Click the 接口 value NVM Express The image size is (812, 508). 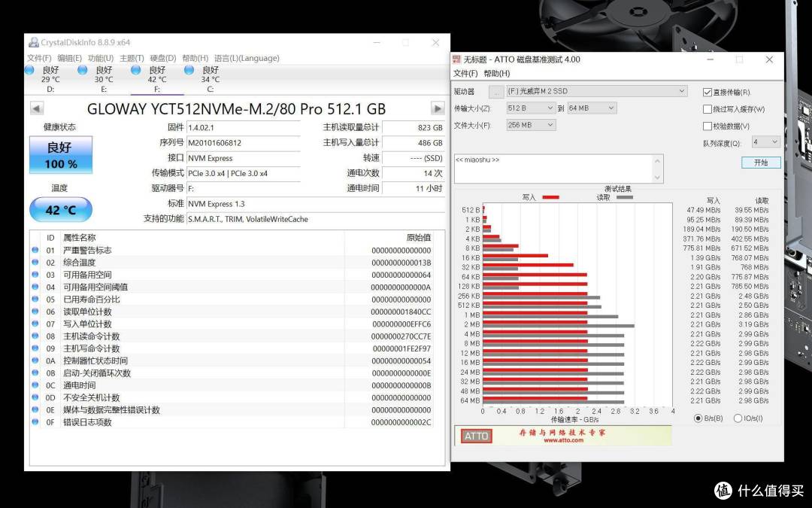210,158
